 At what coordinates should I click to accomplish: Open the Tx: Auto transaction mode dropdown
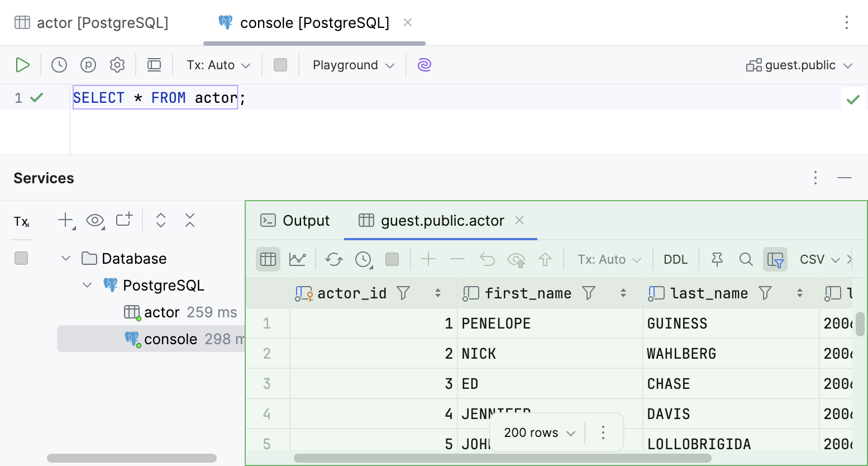coord(217,65)
